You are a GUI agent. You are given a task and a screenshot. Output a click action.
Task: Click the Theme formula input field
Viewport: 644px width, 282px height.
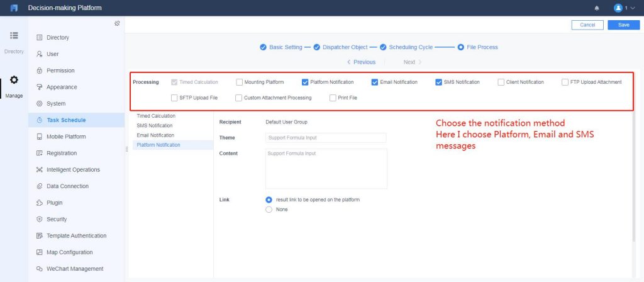[326, 138]
